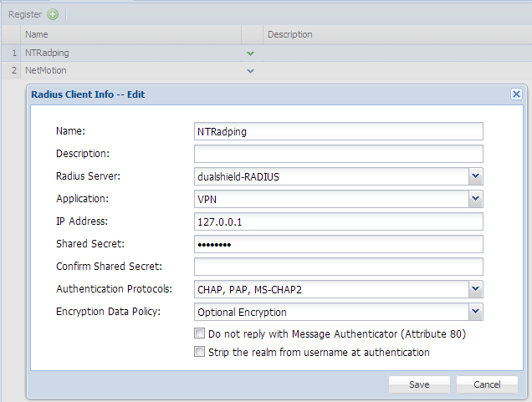This screenshot has height=402, width=532.
Task: Open the NetMotion row context arrow
Action: (250, 71)
